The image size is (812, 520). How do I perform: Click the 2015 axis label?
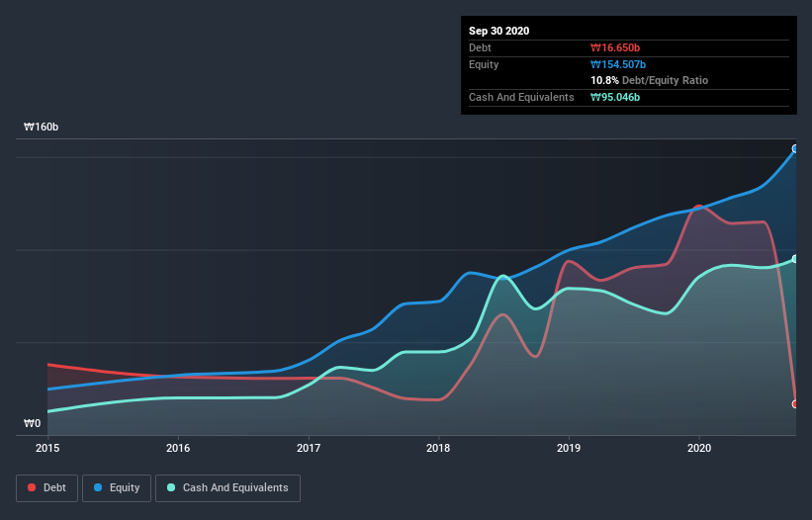click(47, 448)
